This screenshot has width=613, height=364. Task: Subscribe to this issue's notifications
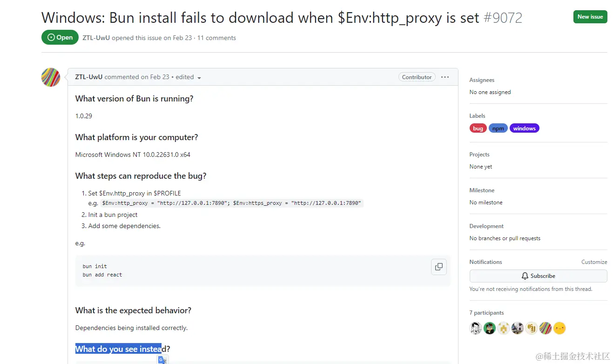[x=538, y=276]
